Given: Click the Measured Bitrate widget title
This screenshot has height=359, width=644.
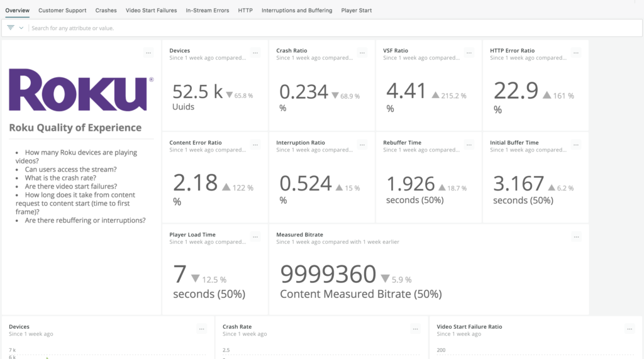Looking at the screenshot, I should pos(300,235).
